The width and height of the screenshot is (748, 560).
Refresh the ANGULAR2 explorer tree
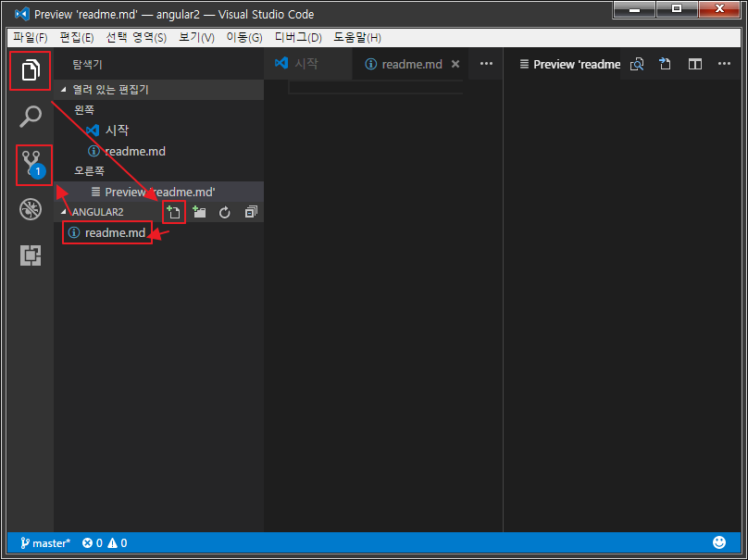(224, 212)
